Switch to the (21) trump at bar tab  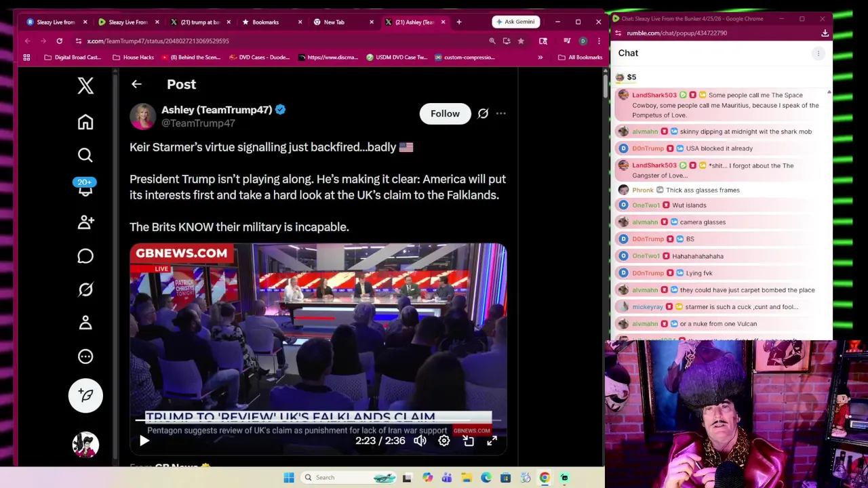201,22
